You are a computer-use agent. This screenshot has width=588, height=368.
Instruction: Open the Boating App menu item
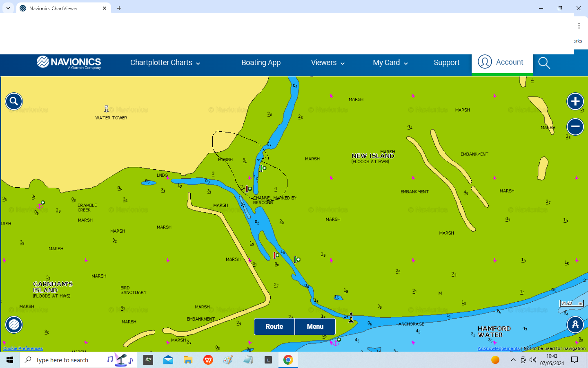261,63
